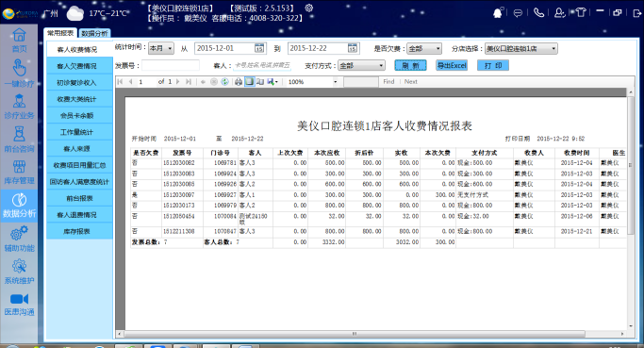
Task: Open settings gear next to version number
Action: (x=309, y=8)
